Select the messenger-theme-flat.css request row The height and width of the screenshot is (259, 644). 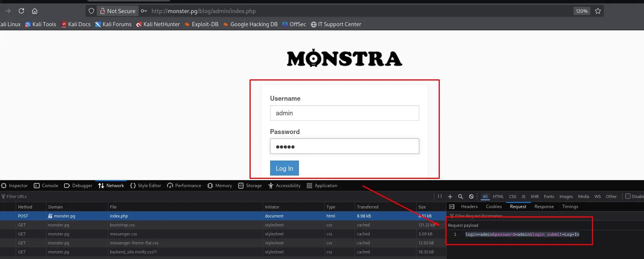pyautogui.click(x=223, y=243)
